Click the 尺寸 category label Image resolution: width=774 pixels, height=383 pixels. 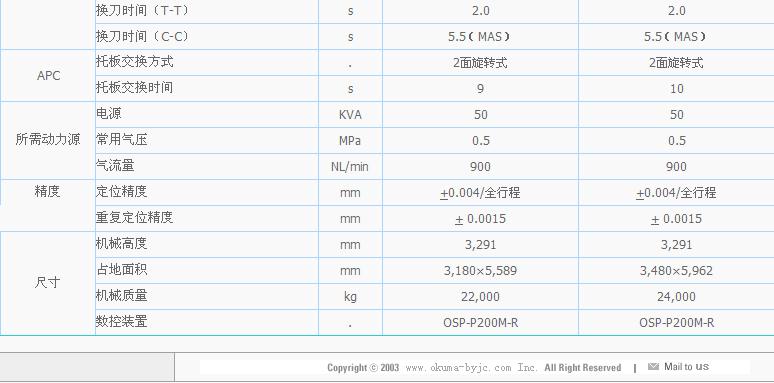47,283
